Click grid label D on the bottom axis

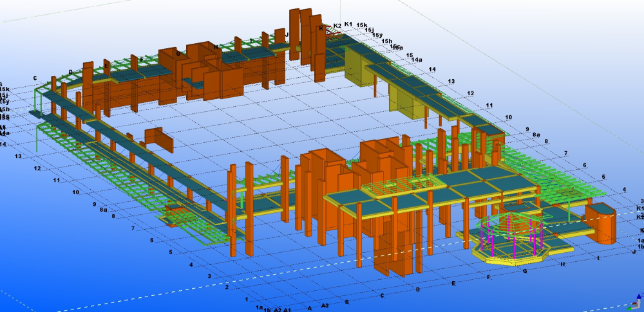click(x=418, y=289)
